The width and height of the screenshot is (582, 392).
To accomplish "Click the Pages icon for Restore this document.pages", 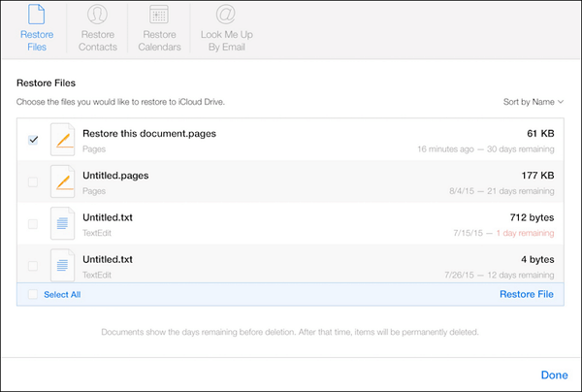I will click(x=62, y=139).
